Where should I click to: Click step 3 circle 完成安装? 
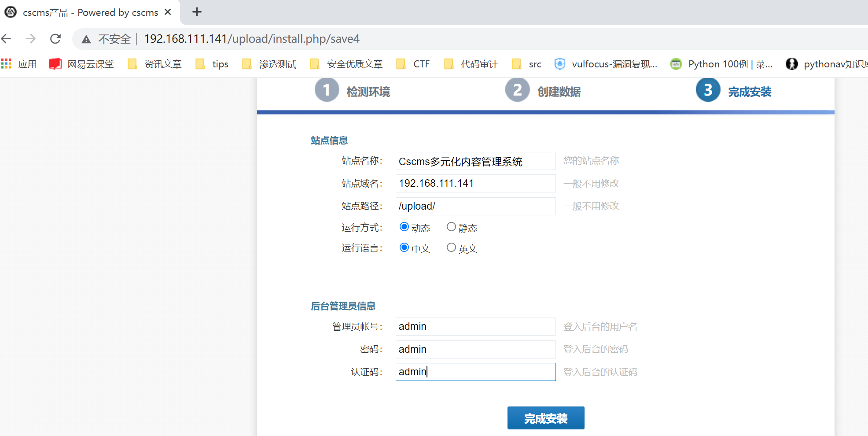[708, 90]
